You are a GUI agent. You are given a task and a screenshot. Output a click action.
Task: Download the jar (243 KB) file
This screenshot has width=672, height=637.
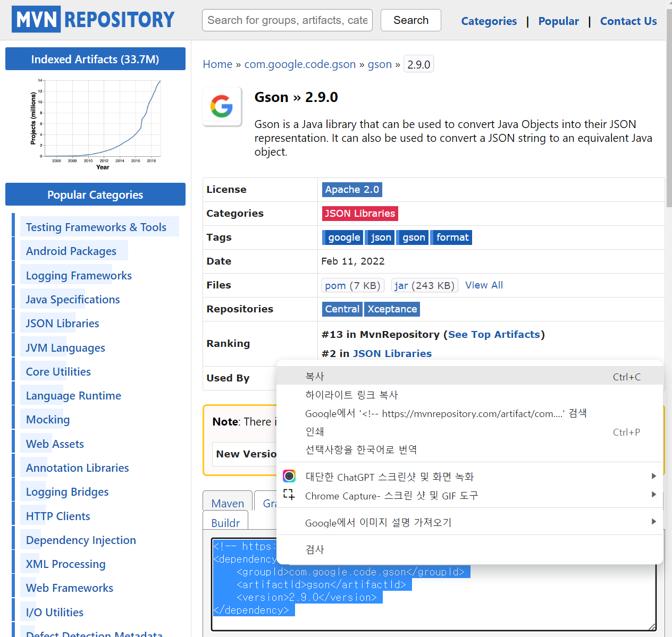424,286
